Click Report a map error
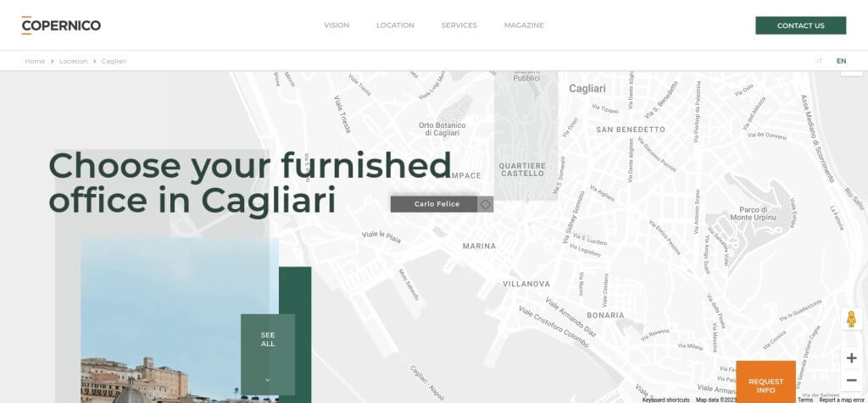This screenshot has width=868, height=403. 842,400
